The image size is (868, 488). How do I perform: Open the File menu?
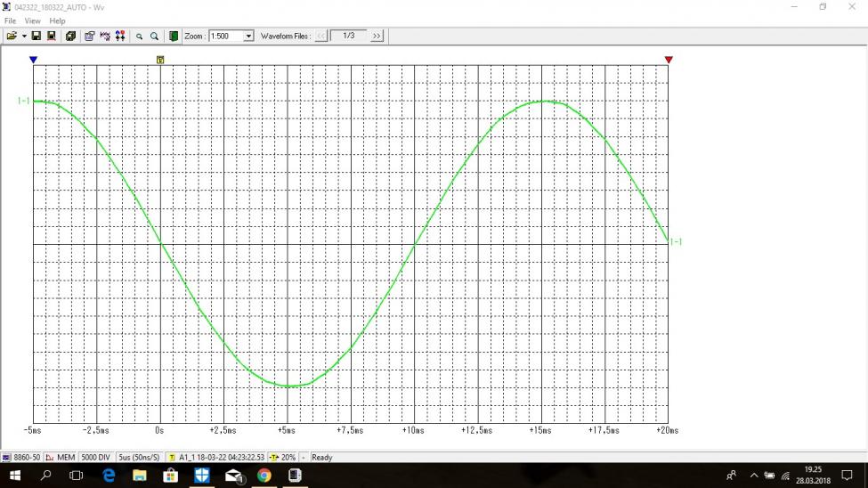[10, 20]
